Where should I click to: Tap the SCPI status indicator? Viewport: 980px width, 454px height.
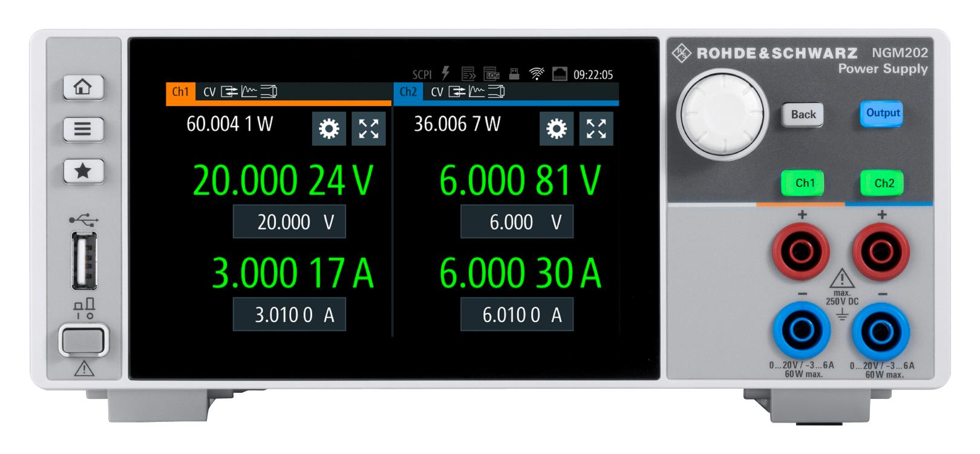tap(422, 75)
